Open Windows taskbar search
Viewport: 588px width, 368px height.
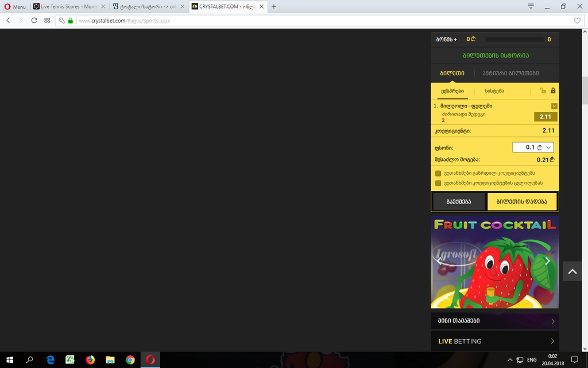(x=29, y=360)
